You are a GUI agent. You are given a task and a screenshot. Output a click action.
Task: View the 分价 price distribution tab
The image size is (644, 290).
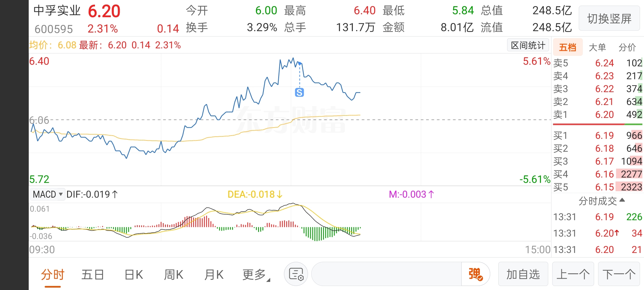tap(627, 48)
